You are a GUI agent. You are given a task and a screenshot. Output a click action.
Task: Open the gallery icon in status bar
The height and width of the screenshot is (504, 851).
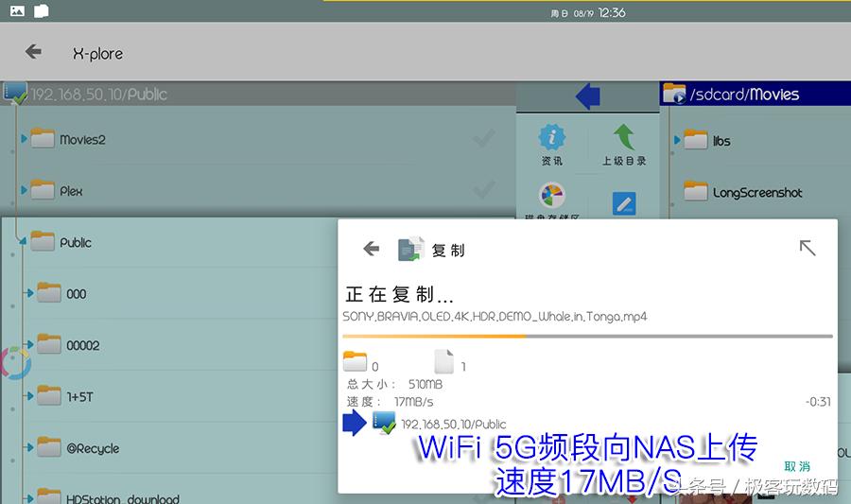pos(17,10)
